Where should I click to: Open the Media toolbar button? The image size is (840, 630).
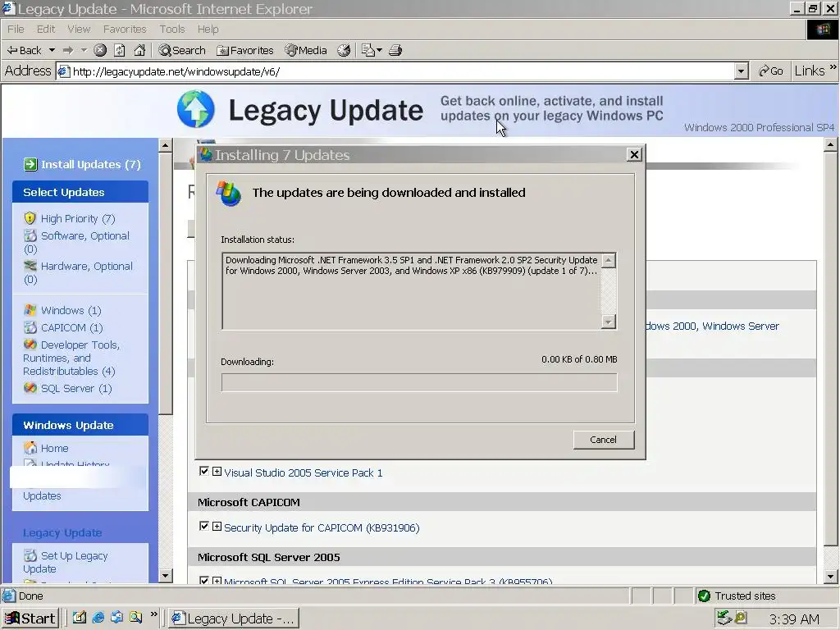coord(306,50)
